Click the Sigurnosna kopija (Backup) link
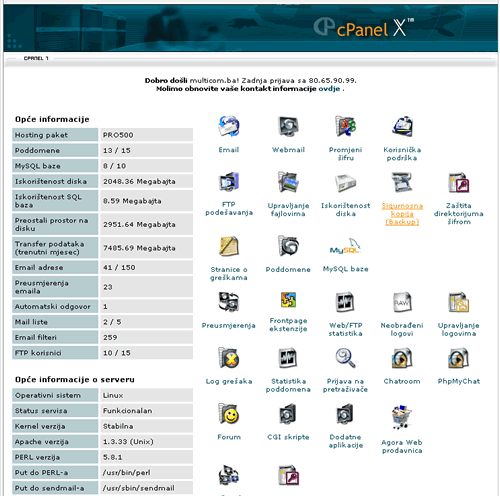The height and width of the screenshot is (496, 500). [x=402, y=214]
